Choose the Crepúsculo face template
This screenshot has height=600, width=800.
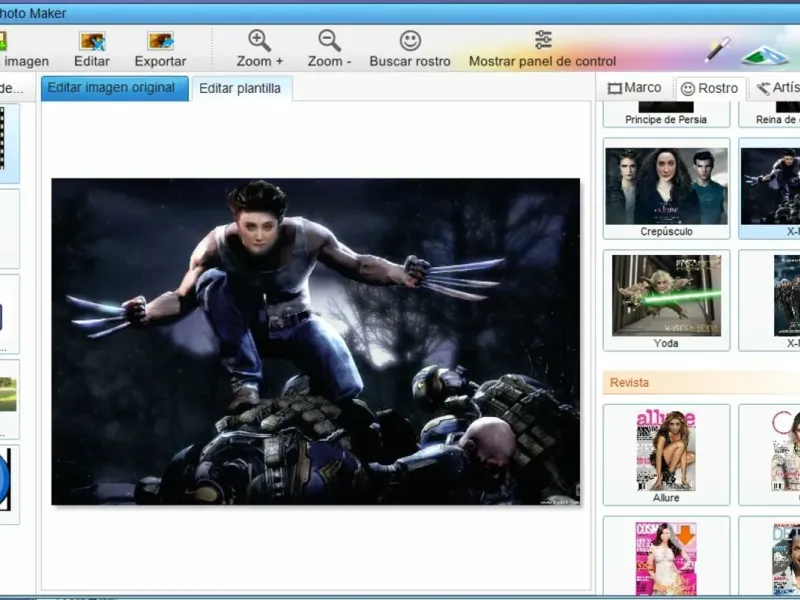click(x=666, y=188)
